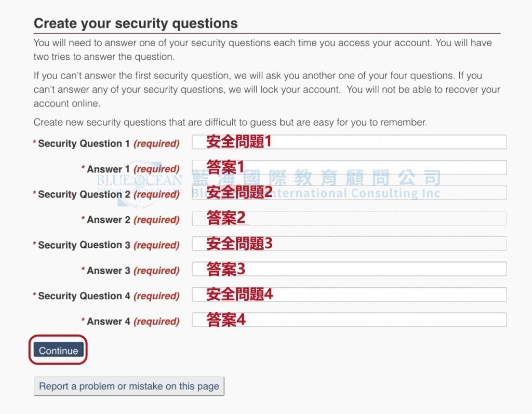Focus the Answer 1 text box
532x414 pixels.
tap(349, 167)
